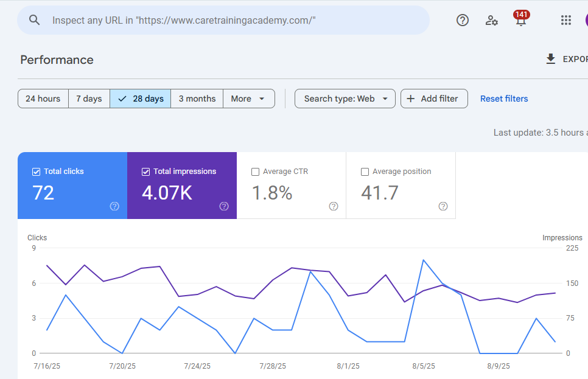Enable the Average position checkbox

tap(365, 172)
